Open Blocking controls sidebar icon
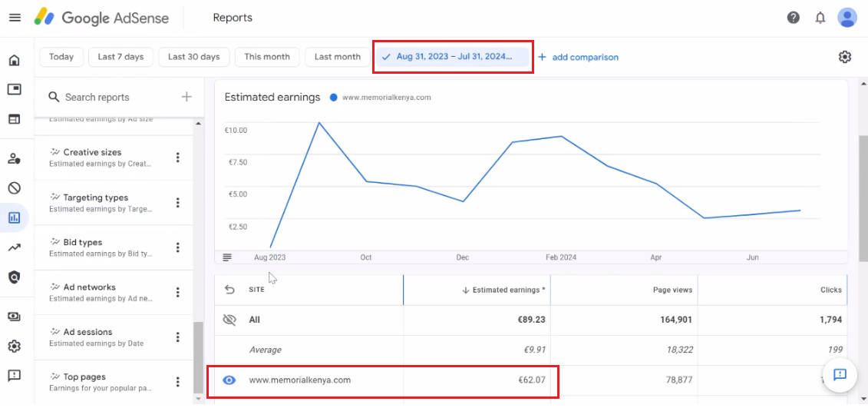This screenshot has height=408, width=868. tap(15, 188)
